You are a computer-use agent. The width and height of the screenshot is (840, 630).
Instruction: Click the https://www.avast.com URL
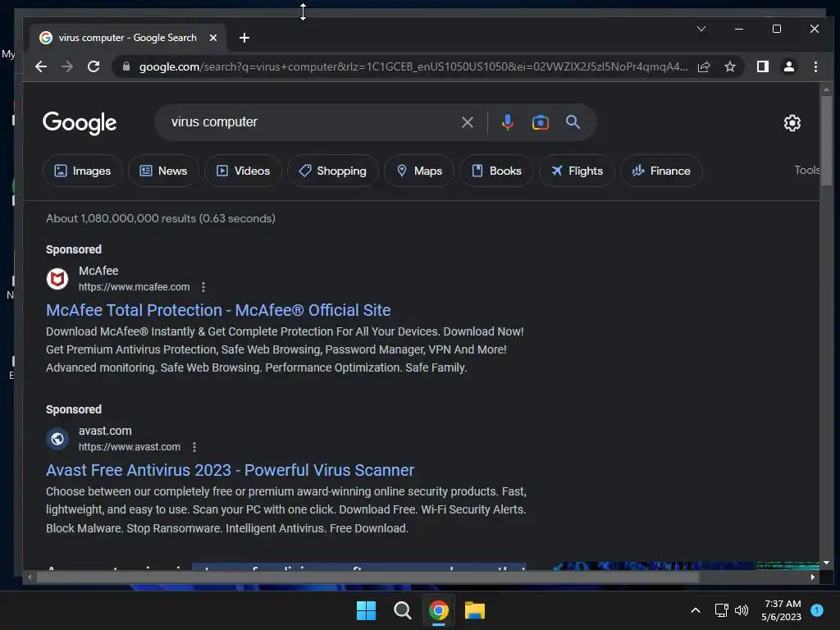coord(129,447)
